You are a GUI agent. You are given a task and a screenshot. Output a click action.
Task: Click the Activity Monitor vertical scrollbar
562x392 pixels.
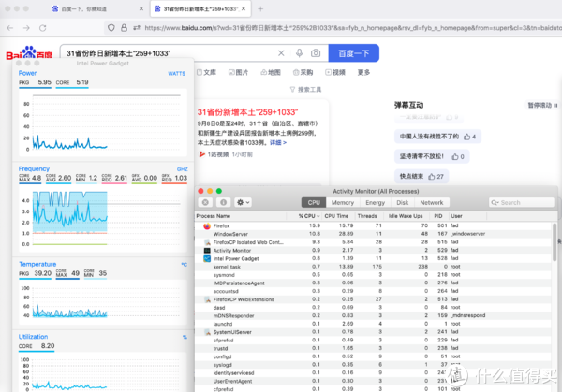point(555,242)
